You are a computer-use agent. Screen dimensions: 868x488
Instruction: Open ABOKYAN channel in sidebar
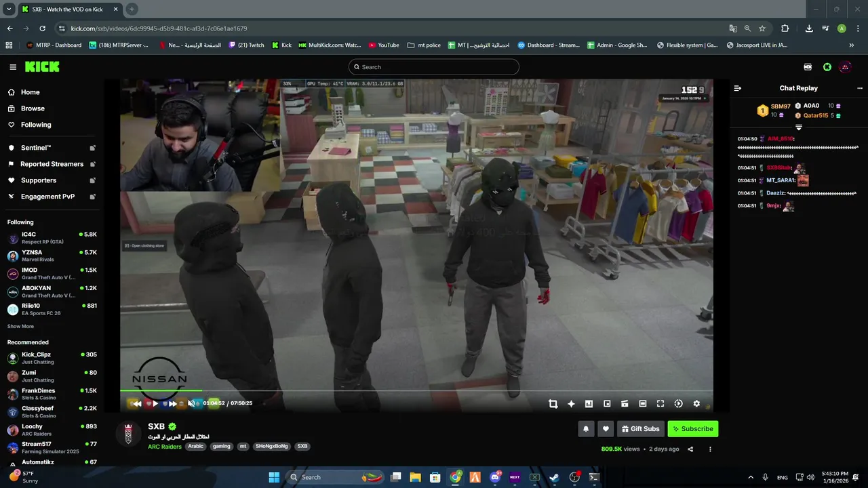click(x=52, y=291)
